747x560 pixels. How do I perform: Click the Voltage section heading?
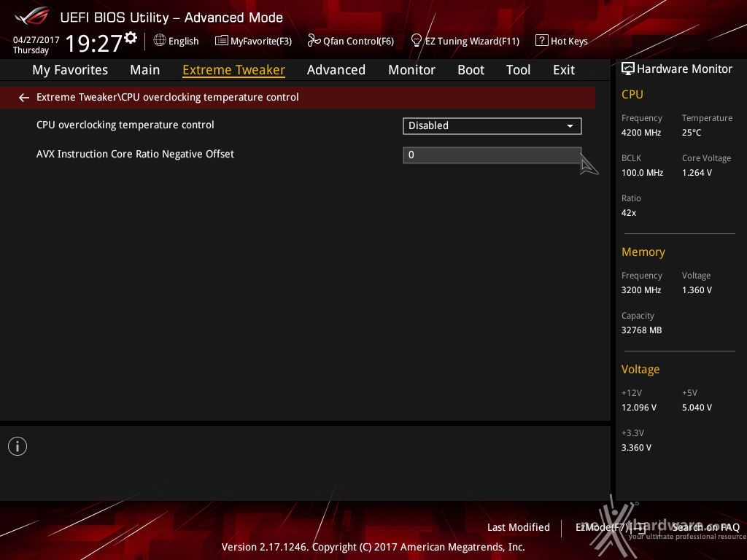[x=640, y=370]
